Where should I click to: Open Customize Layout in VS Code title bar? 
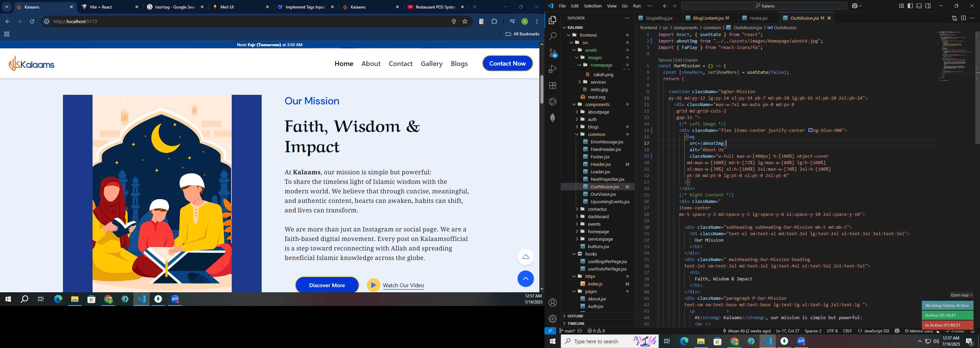coord(901,6)
